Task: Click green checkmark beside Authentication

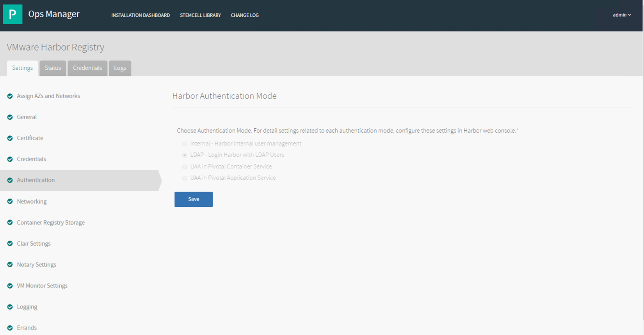Action: click(10, 180)
